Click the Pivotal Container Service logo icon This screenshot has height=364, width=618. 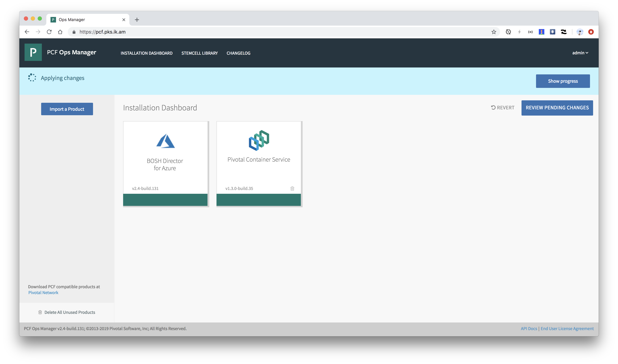tap(259, 140)
